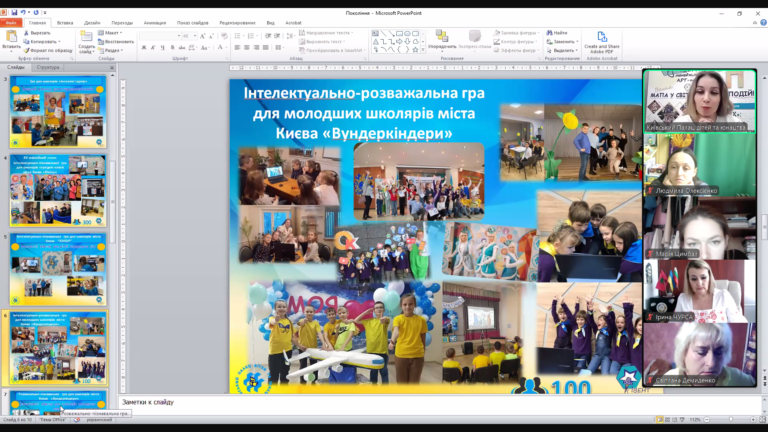Image resolution: width=768 pixels, height=432 pixels.
Task: Click the Arrange (Упорядочить) icon
Action: 443,38
